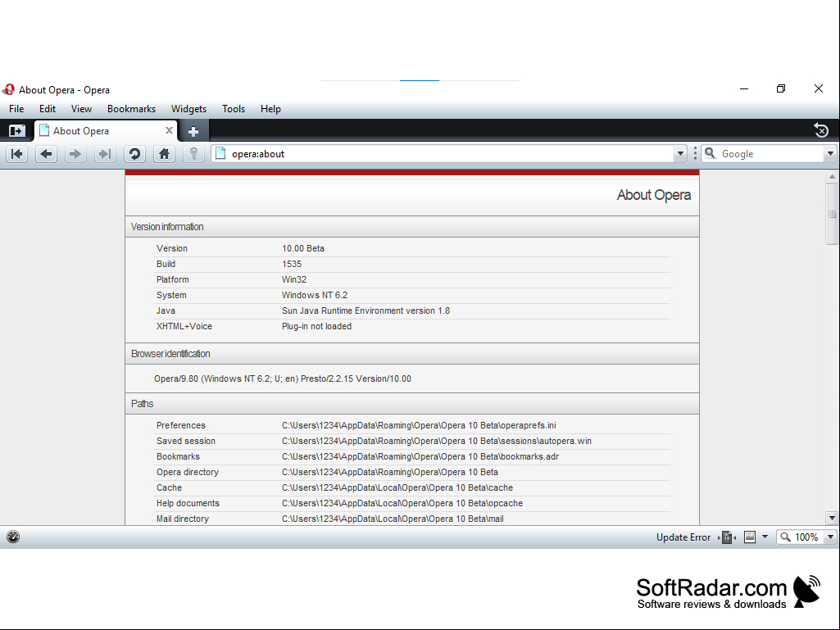Toggle Fit to Width icon
This screenshot has height=630, width=840.
(727, 537)
